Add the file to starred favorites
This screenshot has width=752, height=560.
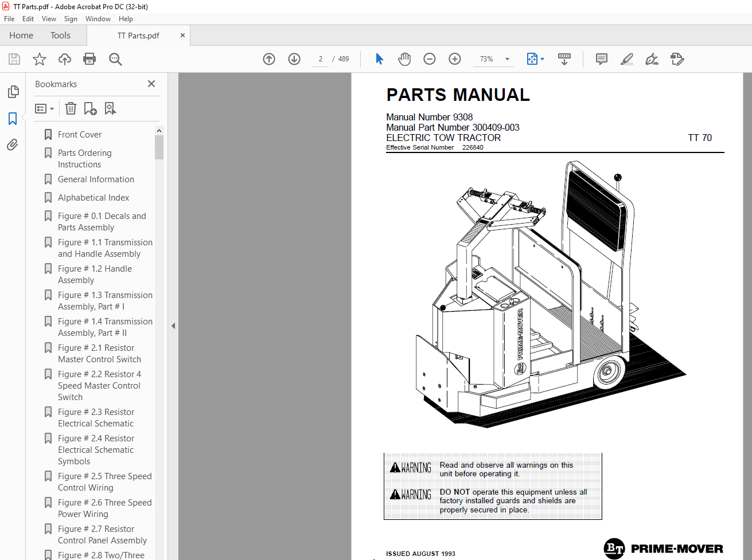(40, 59)
